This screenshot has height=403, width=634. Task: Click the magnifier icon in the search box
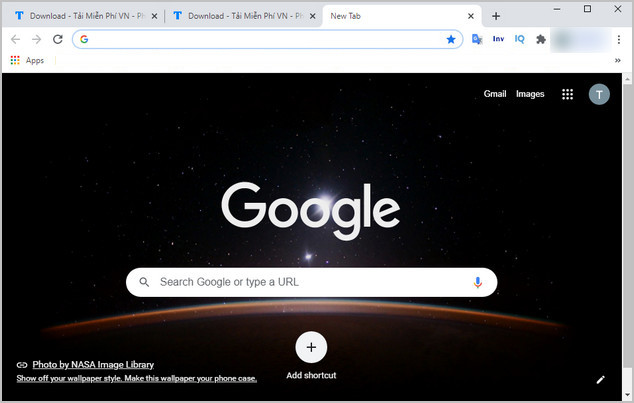pyautogui.click(x=144, y=282)
